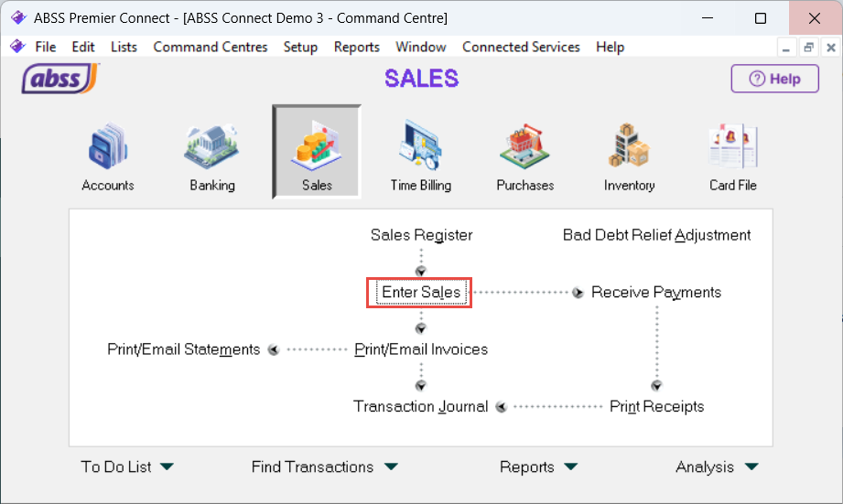Open the Command Centres menu
This screenshot has height=504, width=843.
click(x=211, y=47)
